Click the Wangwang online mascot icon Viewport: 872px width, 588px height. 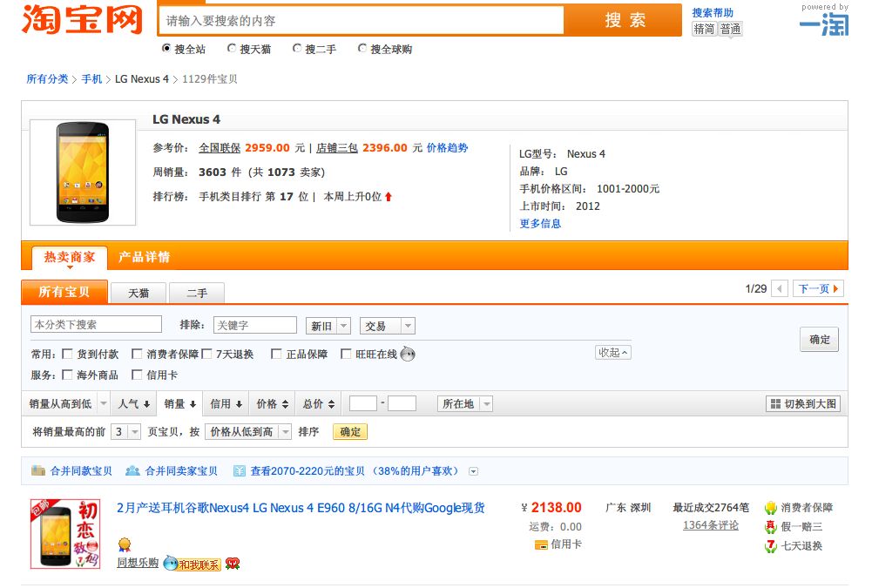click(x=408, y=354)
